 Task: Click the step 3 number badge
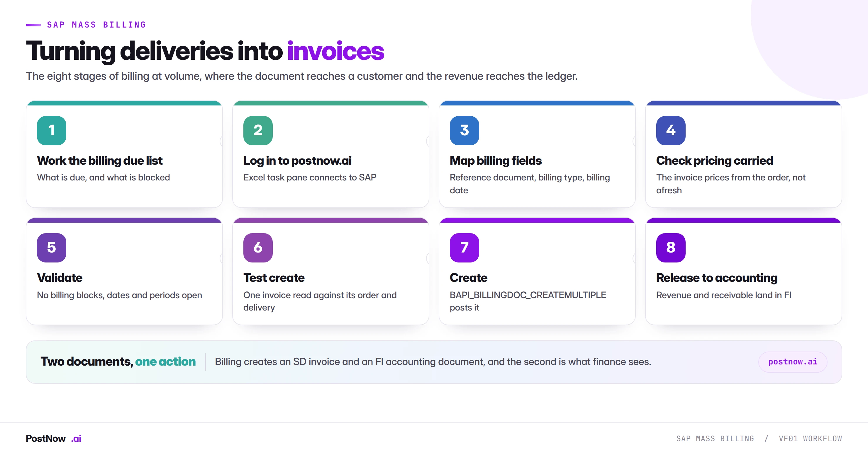pos(464,131)
